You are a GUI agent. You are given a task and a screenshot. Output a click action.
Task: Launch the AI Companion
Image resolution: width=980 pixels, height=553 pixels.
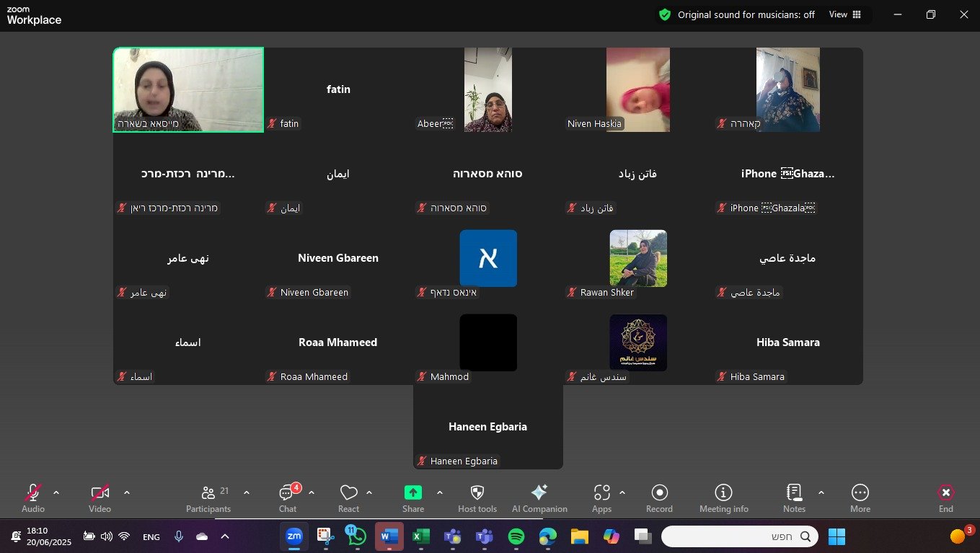point(539,497)
